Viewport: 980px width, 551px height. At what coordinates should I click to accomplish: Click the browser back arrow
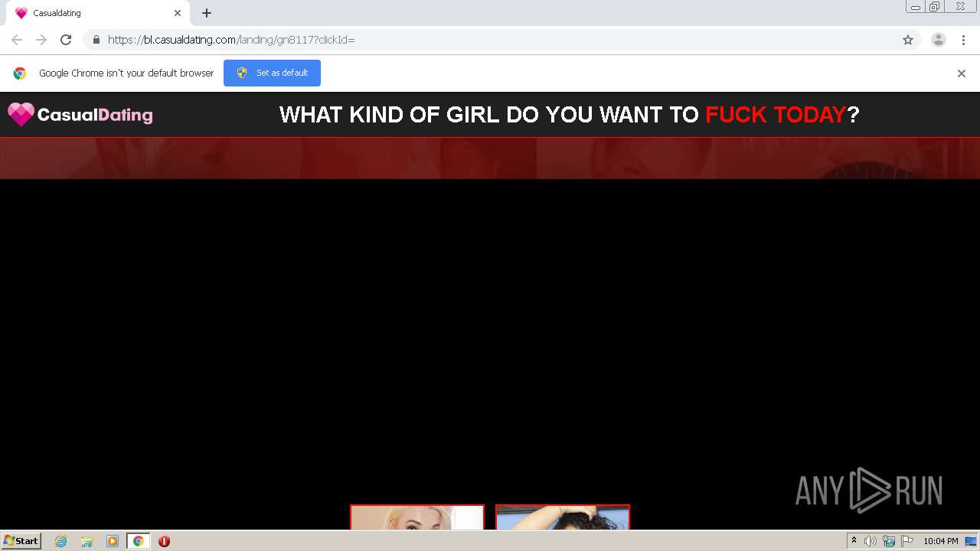pyautogui.click(x=17, y=40)
